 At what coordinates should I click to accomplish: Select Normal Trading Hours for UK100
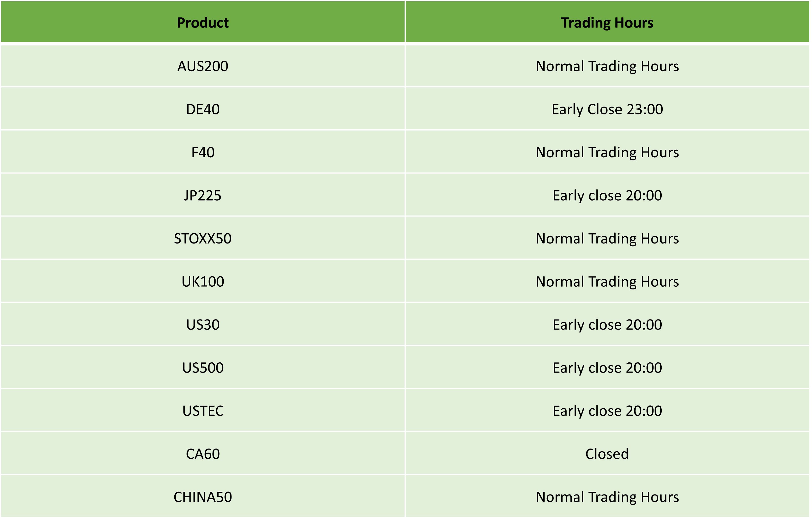(607, 282)
